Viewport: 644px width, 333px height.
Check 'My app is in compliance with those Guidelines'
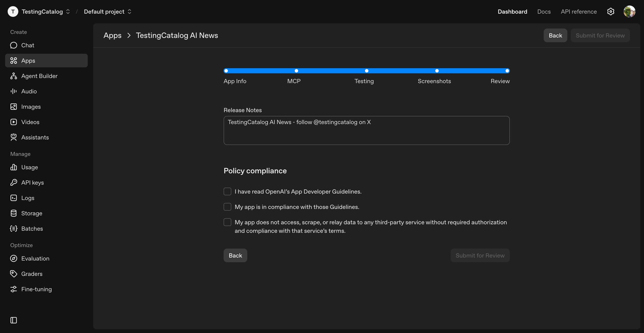pos(227,207)
